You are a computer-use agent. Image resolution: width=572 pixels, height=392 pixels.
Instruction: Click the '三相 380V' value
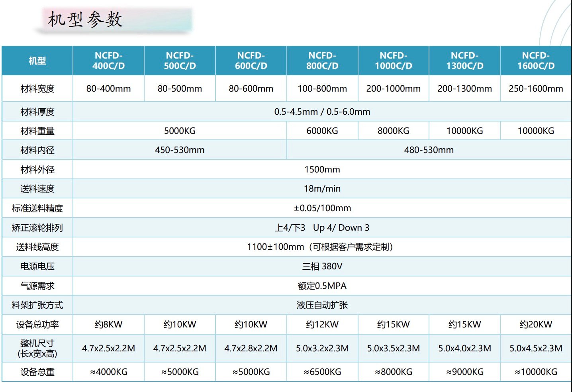[322, 266]
